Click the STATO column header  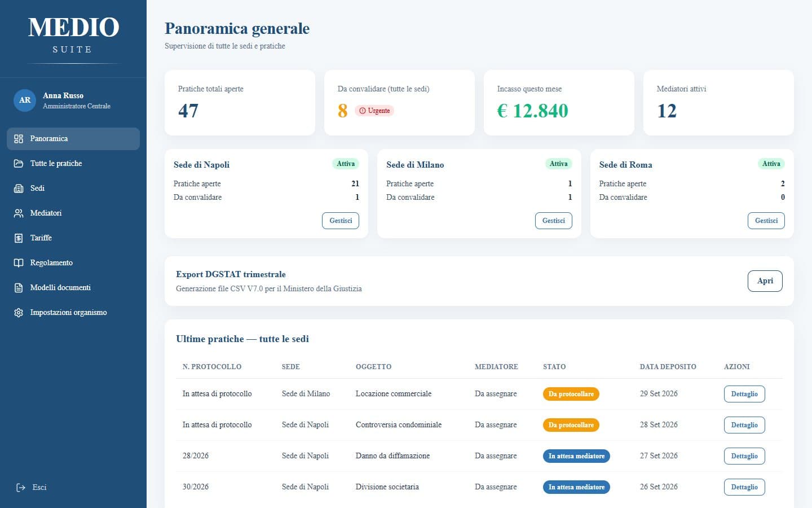(554, 367)
